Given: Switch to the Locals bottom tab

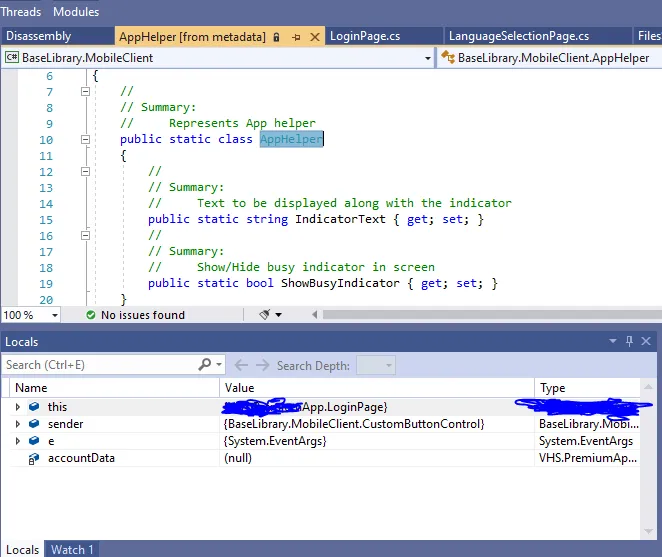Looking at the screenshot, I should [x=22, y=549].
